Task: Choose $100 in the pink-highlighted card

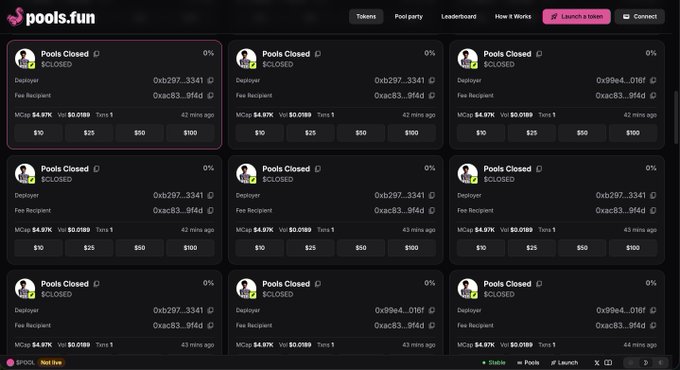Action: point(190,133)
